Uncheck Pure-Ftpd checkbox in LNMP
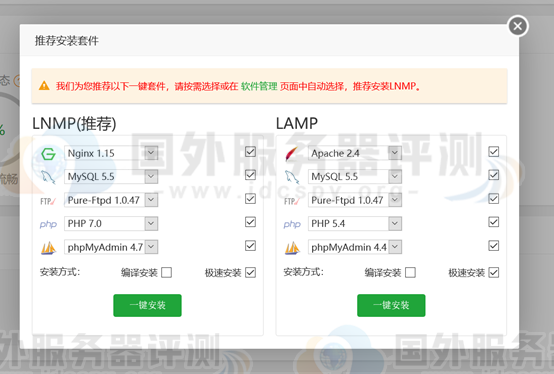 click(250, 199)
